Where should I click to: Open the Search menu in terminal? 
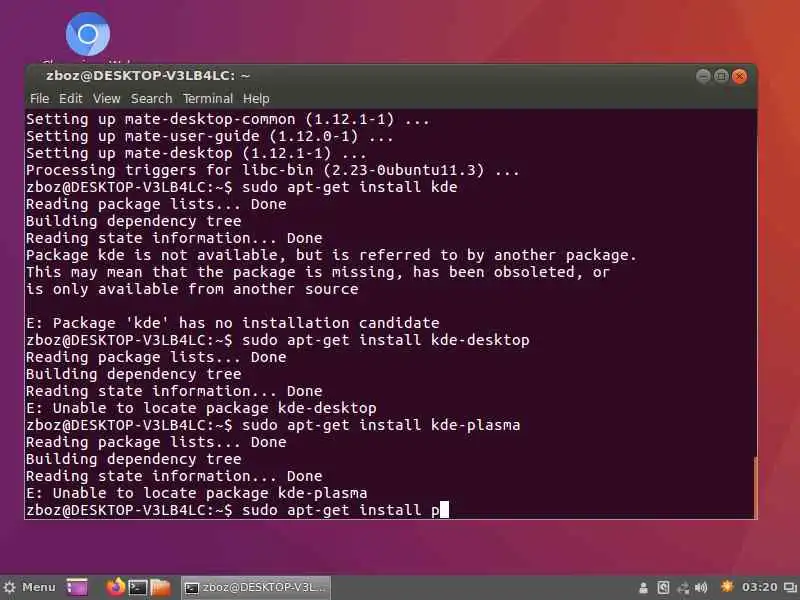pyautogui.click(x=152, y=98)
